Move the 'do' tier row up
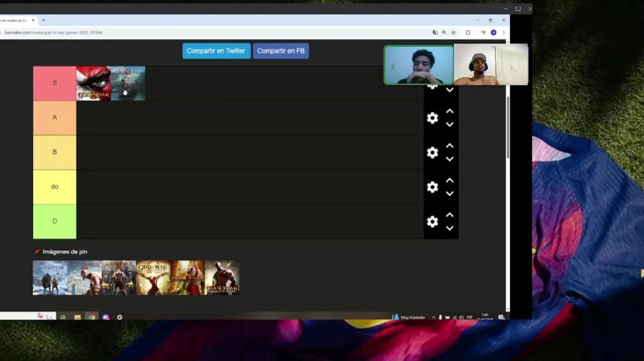The image size is (644, 361). [449, 180]
